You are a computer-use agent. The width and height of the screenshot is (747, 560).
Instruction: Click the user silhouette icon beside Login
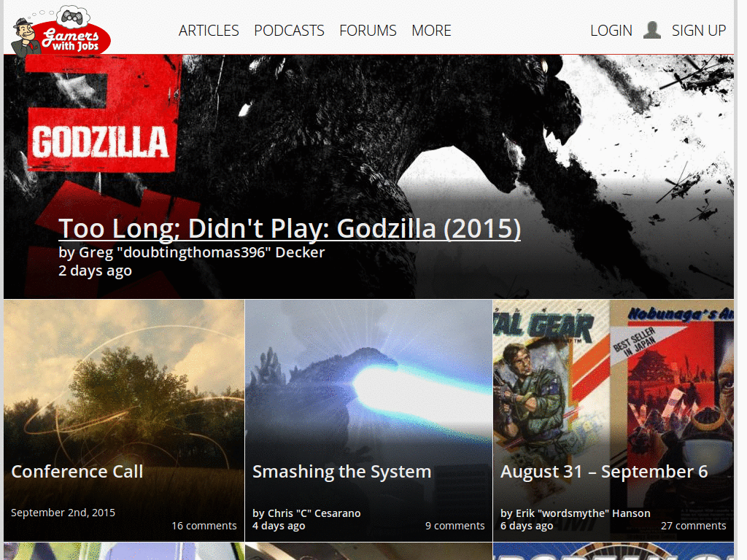(651, 30)
